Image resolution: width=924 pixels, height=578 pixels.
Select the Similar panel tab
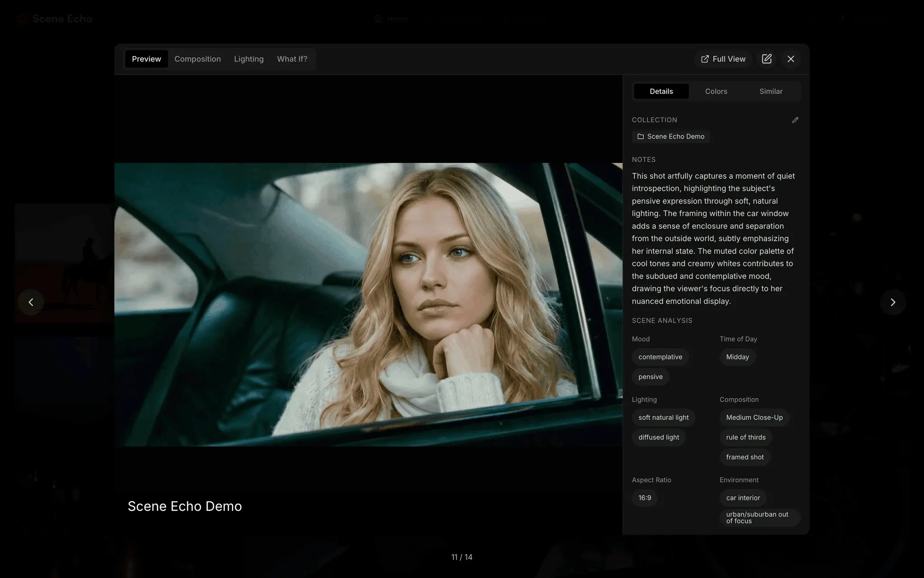point(771,91)
